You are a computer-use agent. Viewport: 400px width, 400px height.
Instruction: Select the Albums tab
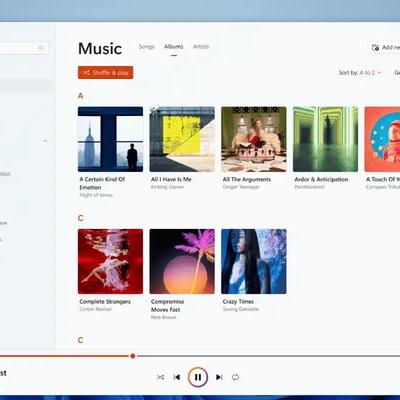pos(173,47)
